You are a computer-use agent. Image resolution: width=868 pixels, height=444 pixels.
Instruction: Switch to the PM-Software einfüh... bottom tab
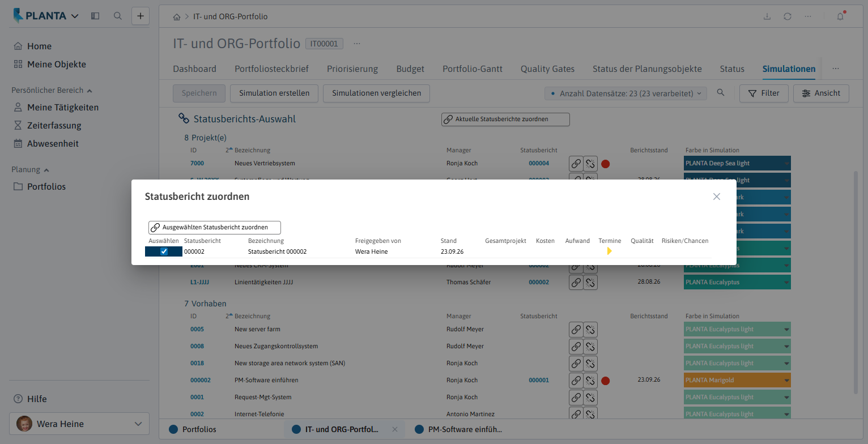click(x=458, y=429)
